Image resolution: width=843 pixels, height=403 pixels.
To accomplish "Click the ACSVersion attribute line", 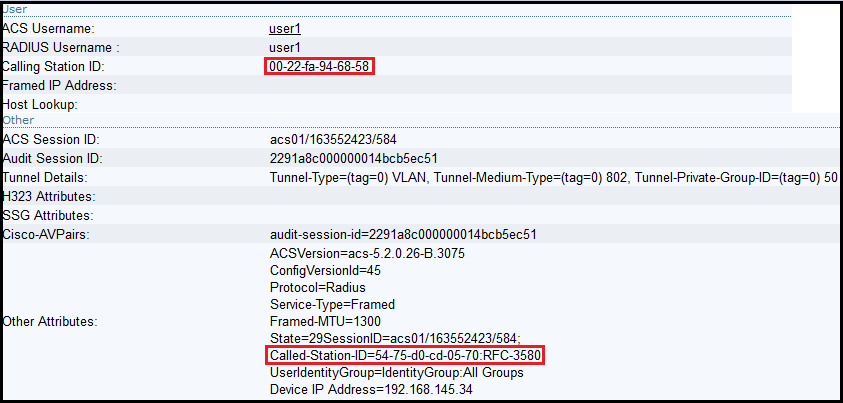I will click(x=367, y=253).
